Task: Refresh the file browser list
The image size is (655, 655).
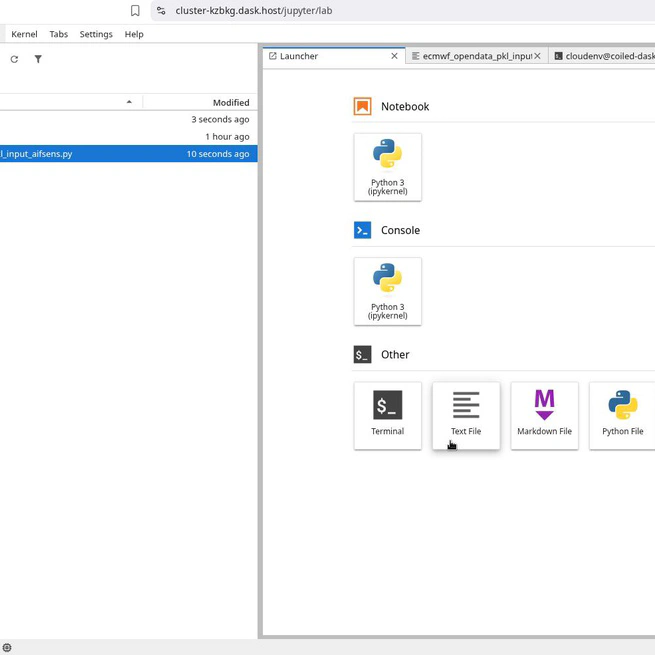Action: [14, 59]
